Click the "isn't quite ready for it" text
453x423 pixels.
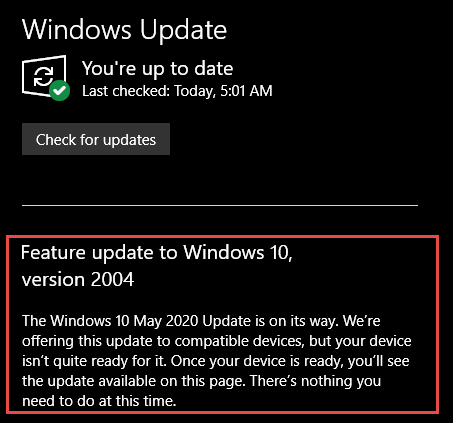[x=94, y=361]
